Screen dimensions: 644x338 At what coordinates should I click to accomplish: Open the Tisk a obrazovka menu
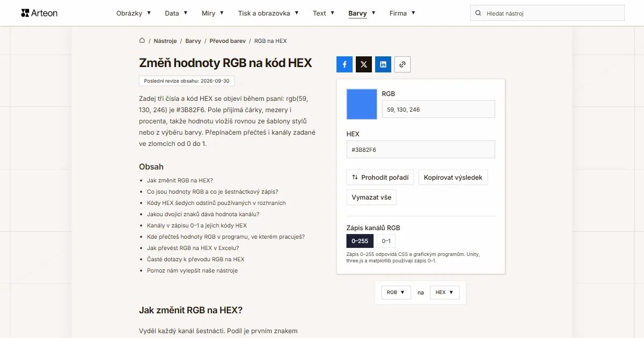[268, 13]
